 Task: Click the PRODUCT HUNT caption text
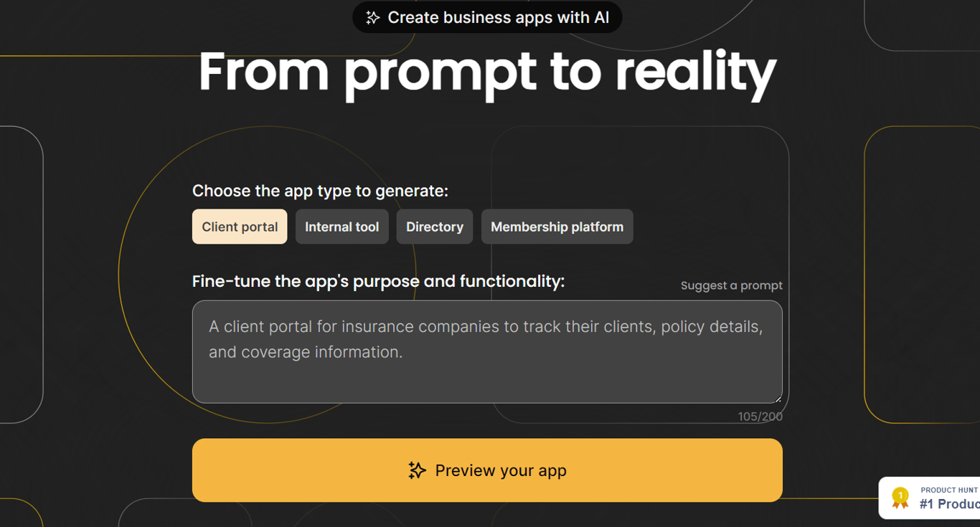(950, 490)
